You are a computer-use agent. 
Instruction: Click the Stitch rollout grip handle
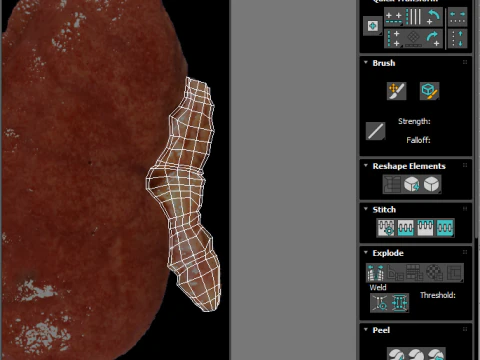coord(465,209)
